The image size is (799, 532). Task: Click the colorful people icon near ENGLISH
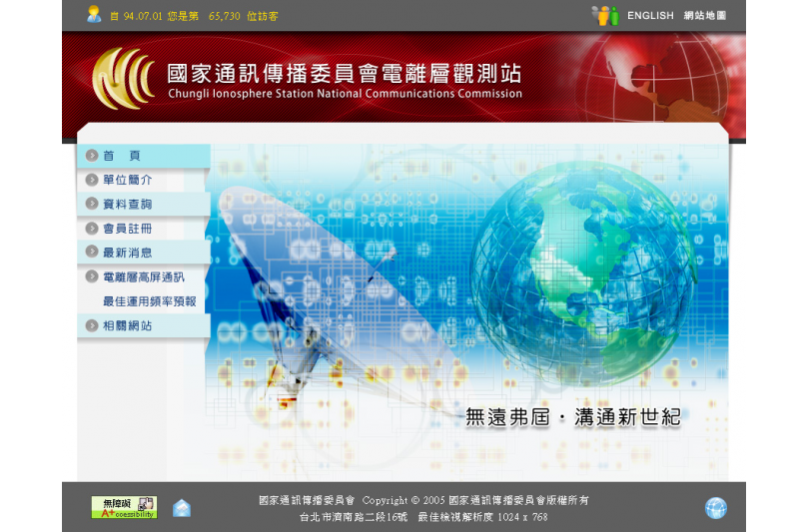pos(605,15)
